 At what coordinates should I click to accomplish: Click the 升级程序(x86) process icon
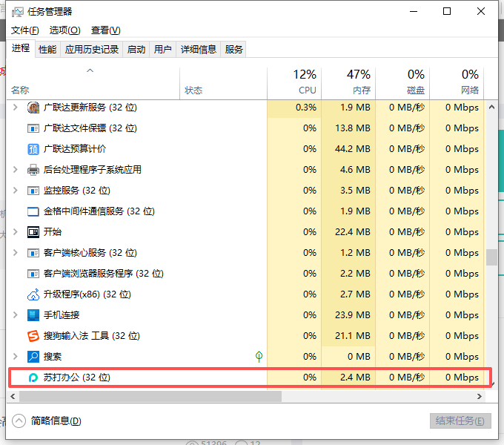coord(33,294)
